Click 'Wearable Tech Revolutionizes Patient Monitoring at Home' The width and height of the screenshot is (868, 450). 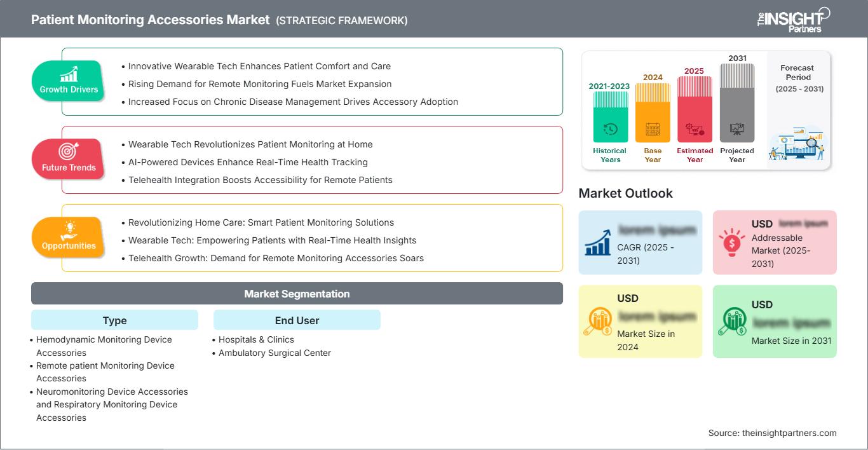pyautogui.click(x=250, y=144)
